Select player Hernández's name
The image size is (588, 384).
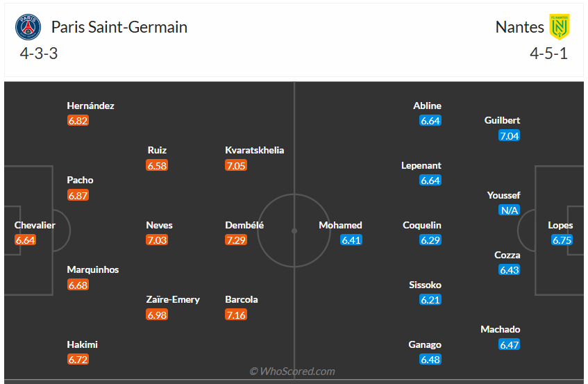coord(90,106)
